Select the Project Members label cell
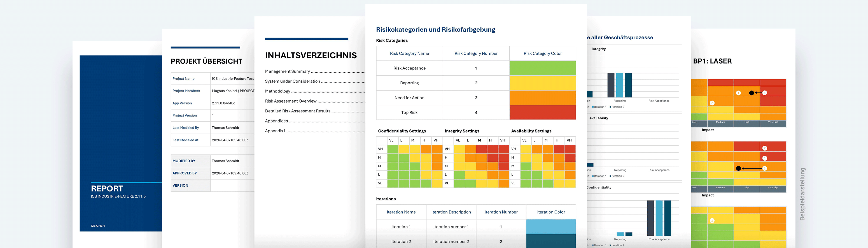 pyautogui.click(x=190, y=91)
